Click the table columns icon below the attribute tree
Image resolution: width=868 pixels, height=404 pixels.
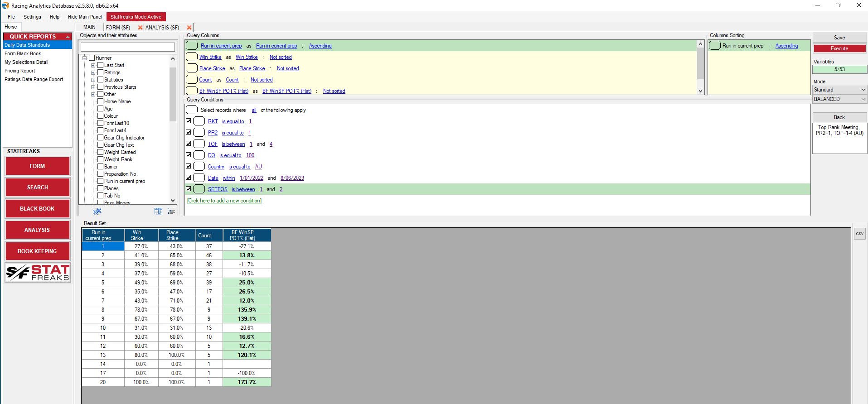pos(158,211)
